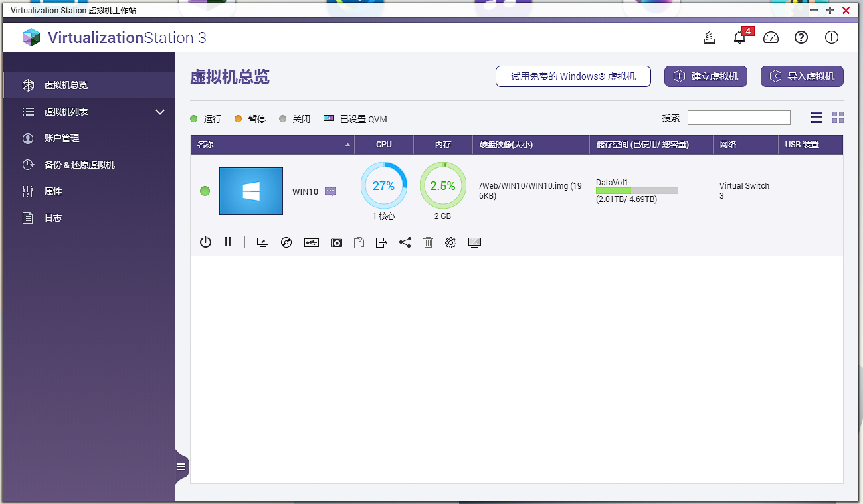Pause the WIN10 virtual machine

click(228, 242)
